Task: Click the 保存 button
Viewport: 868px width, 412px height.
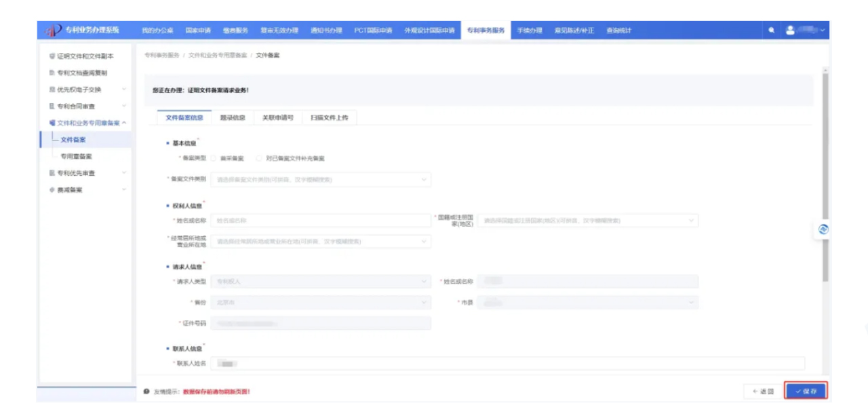Action: point(806,391)
